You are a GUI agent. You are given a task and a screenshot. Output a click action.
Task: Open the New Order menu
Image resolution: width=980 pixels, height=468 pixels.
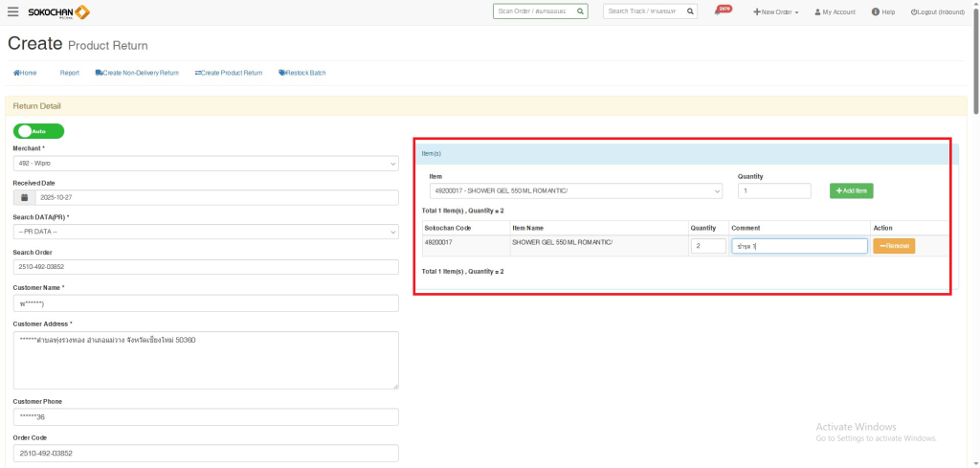pos(776,11)
